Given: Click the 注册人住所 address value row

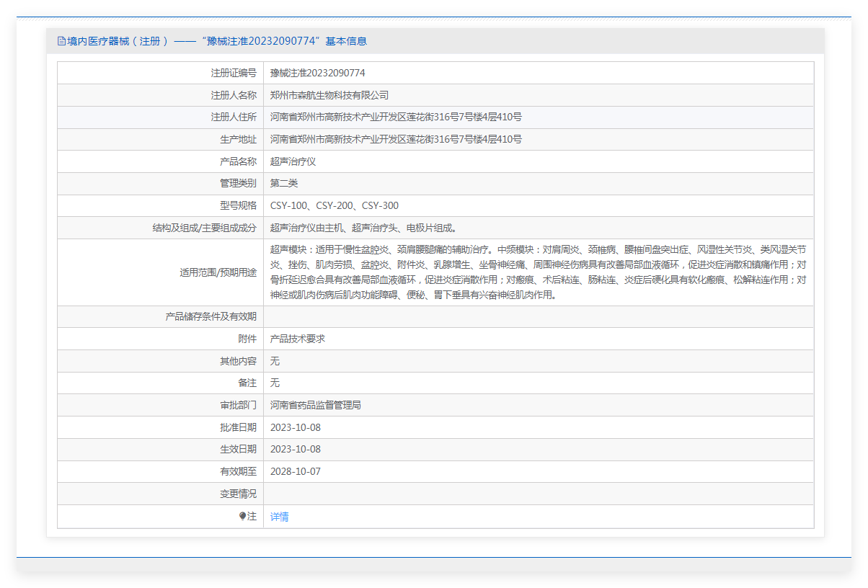Looking at the screenshot, I should (539, 117).
